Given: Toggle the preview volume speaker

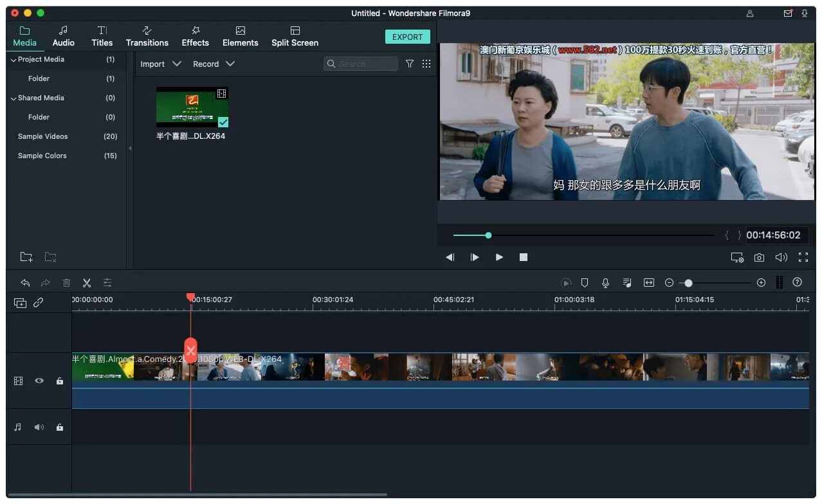Looking at the screenshot, I should point(781,257).
